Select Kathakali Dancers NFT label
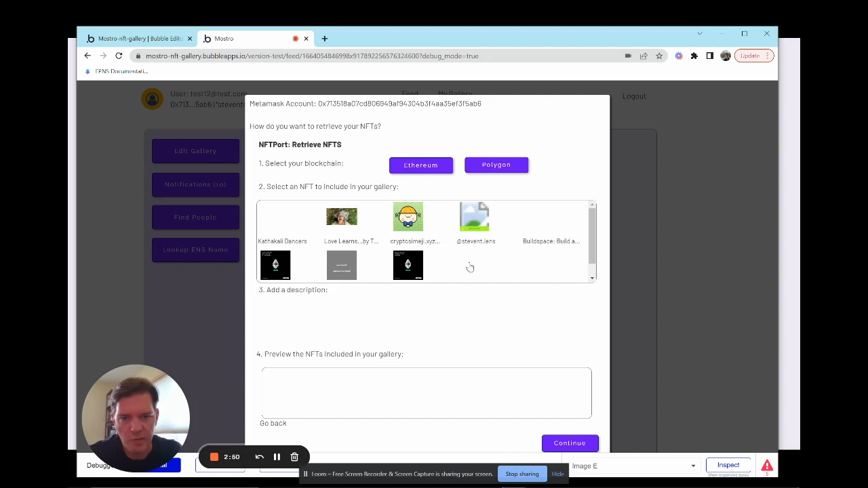 point(282,241)
